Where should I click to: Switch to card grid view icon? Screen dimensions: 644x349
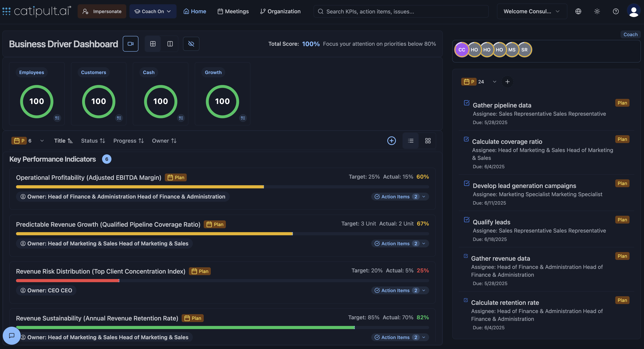coord(428,141)
